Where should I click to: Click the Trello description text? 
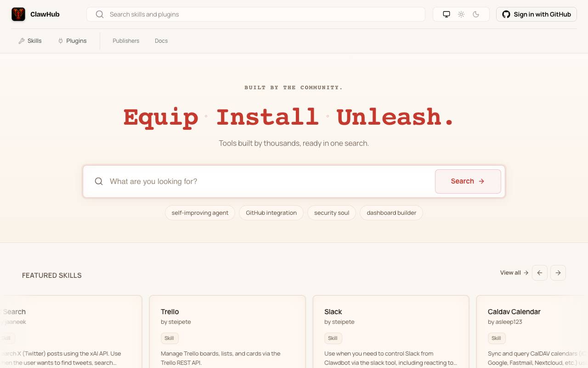tap(220, 358)
